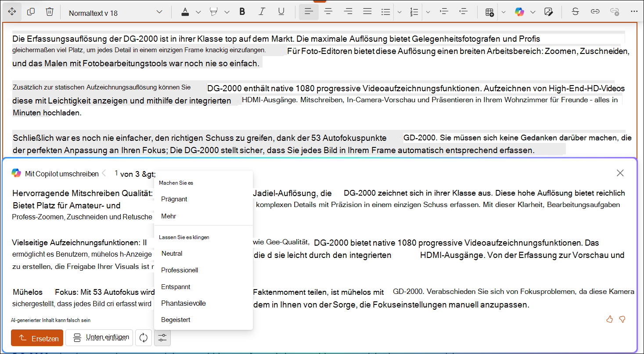Insert a numbered list

coord(414,12)
